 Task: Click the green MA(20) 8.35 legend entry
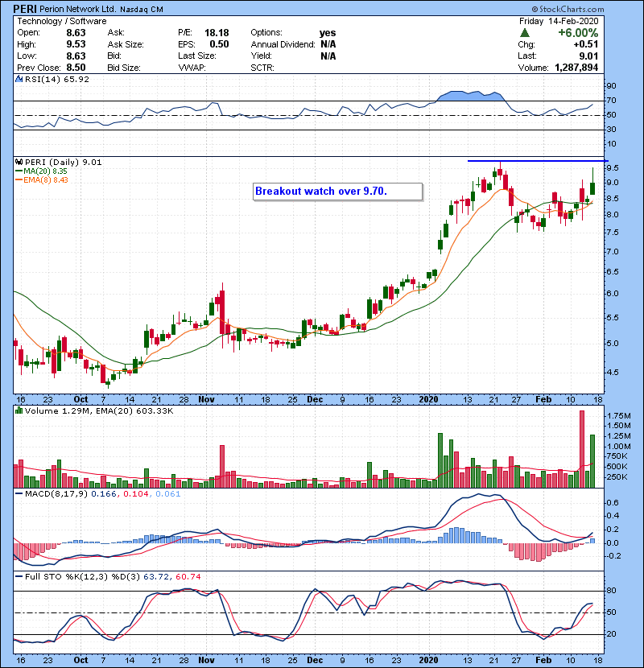(x=41, y=171)
